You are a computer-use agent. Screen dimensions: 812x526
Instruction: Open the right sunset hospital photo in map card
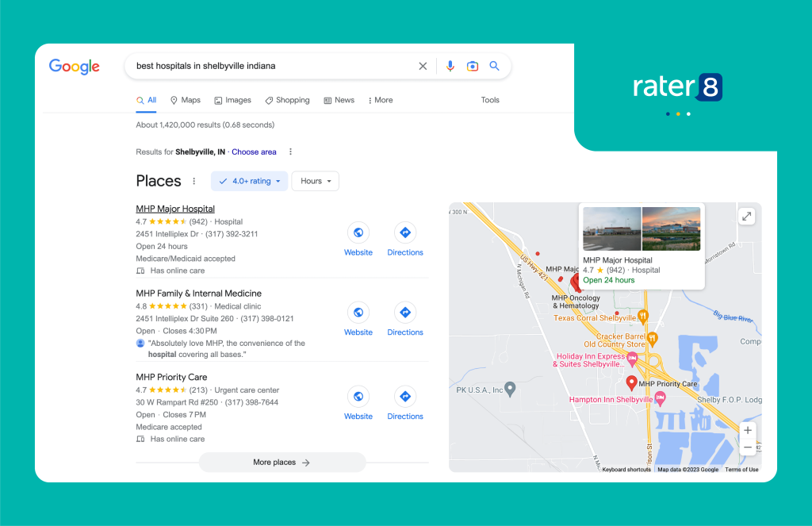[671, 229]
